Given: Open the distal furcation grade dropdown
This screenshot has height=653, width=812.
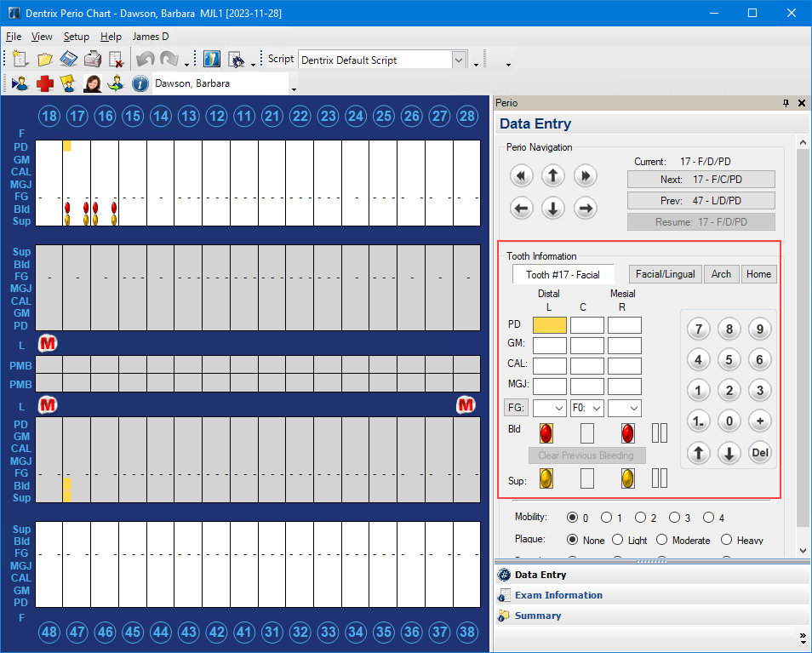Looking at the screenshot, I should coord(549,409).
